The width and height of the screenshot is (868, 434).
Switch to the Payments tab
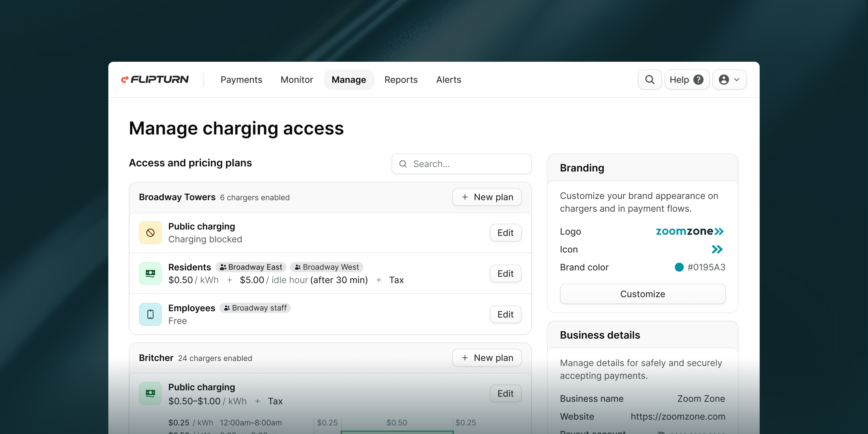pyautogui.click(x=241, y=80)
